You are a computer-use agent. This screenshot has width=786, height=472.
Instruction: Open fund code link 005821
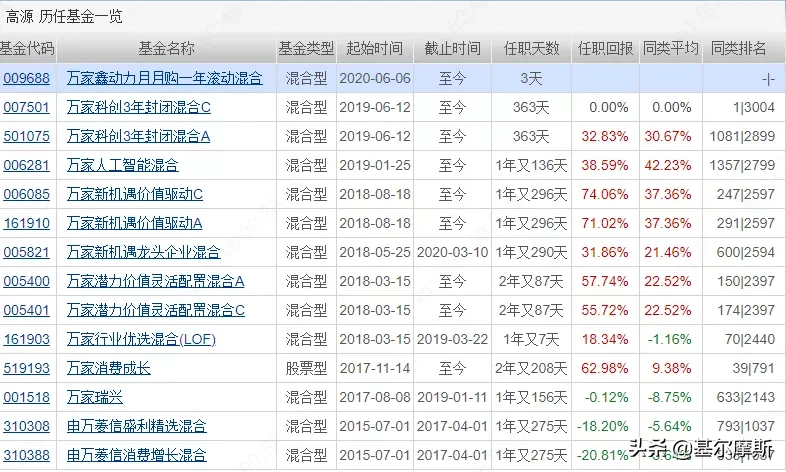pos(27,252)
